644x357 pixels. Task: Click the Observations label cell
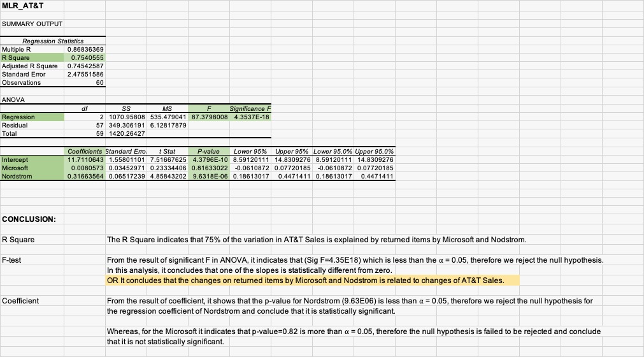coord(32,83)
